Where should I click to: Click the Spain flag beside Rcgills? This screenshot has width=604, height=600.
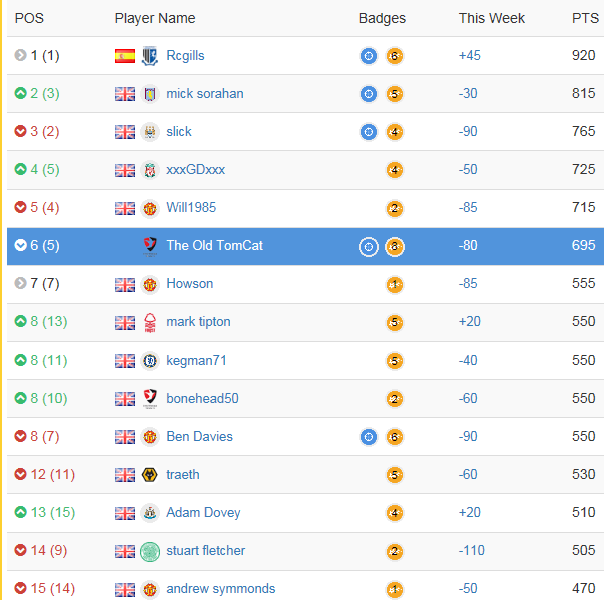click(125, 56)
